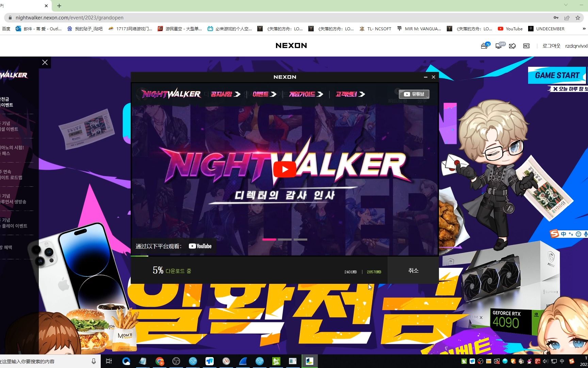Open the 게임가이드 game guide menu
The width and height of the screenshot is (588, 368).
coord(306,94)
